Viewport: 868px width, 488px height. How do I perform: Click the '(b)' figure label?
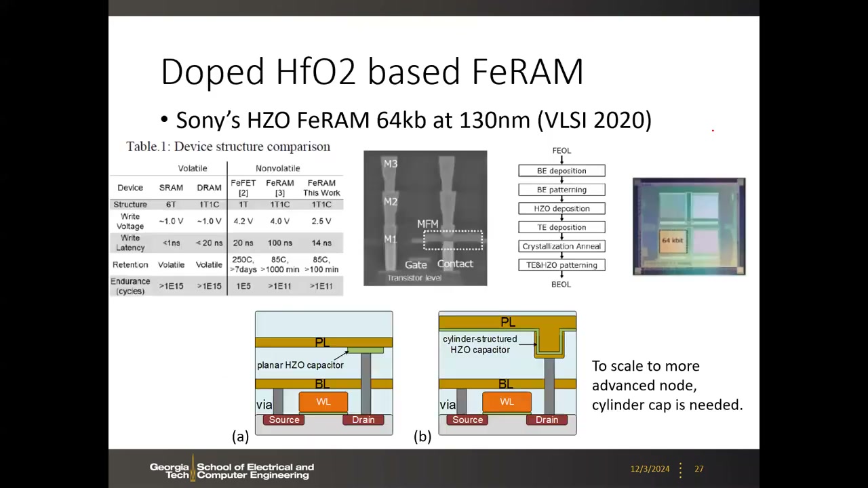click(x=422, y=436)
